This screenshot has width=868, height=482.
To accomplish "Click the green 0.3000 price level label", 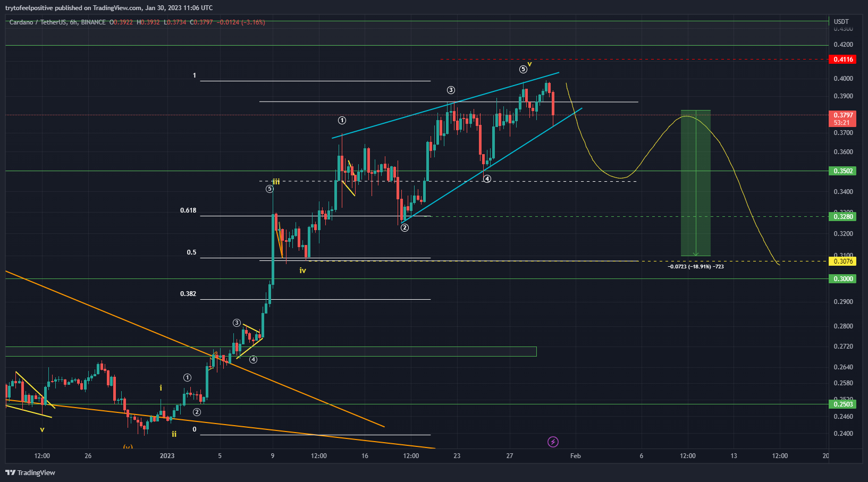I will tap(843, 279).
